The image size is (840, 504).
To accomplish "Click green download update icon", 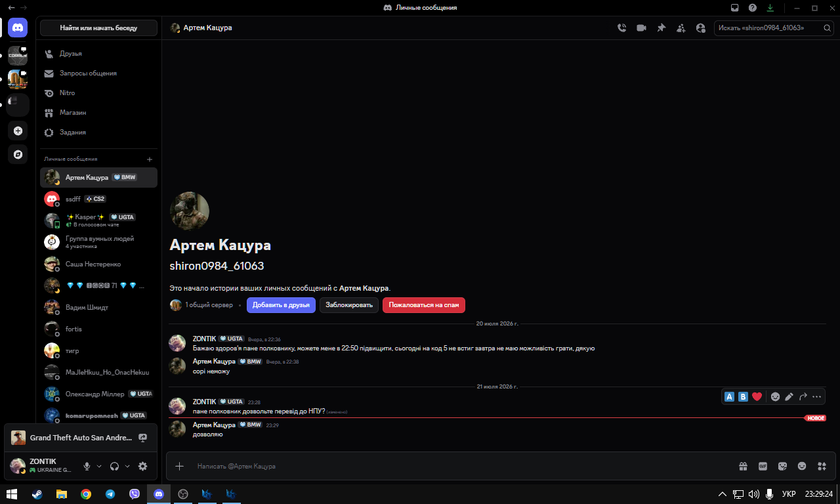I will (770, 8).
